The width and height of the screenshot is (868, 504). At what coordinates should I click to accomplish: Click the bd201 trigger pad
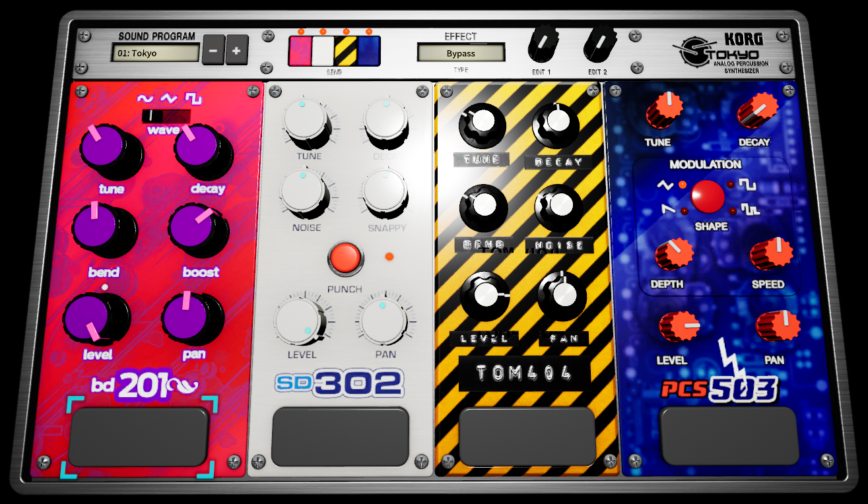(x=139, y=436)
